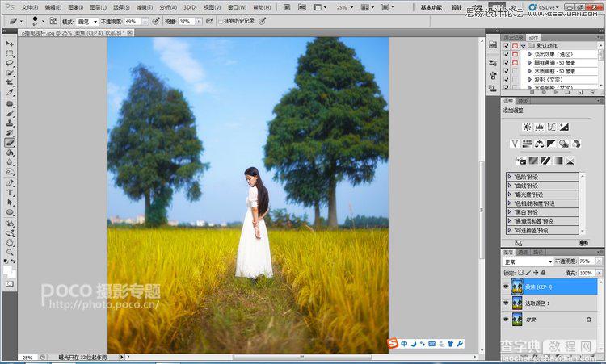This screenshot has height=364, width=606.
Task: Select the Hand tool
Action: (10, 243)
